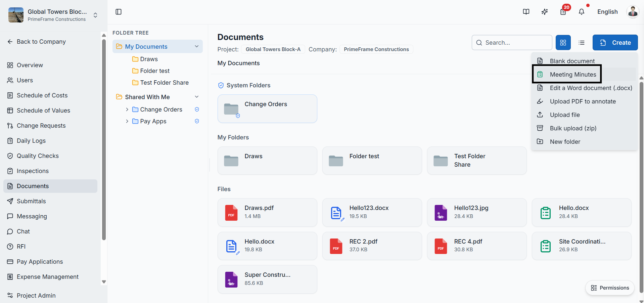
Task: Open Change Requests in sidebar
Action: tap(50, 126)
